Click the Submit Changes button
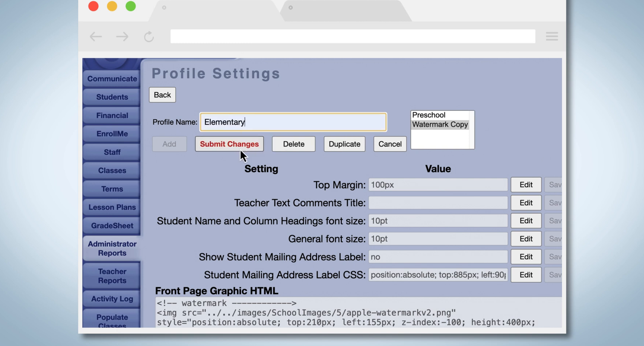This screenshot has height=346, width=644. [229, 144]
